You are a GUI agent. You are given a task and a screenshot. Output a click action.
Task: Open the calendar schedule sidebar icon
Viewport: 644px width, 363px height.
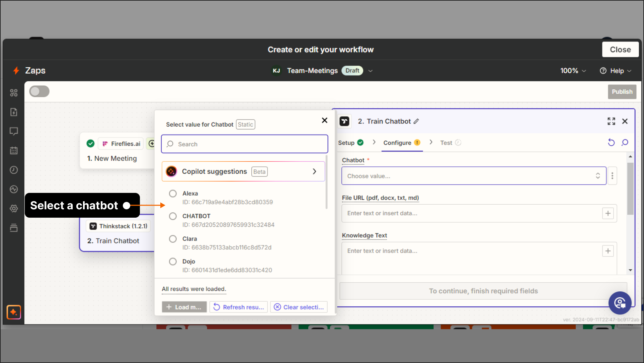[x=14, y=151]
